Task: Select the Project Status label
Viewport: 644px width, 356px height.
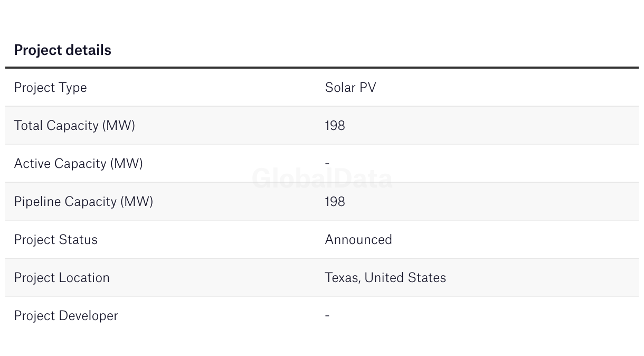Action: click(55, 240)
